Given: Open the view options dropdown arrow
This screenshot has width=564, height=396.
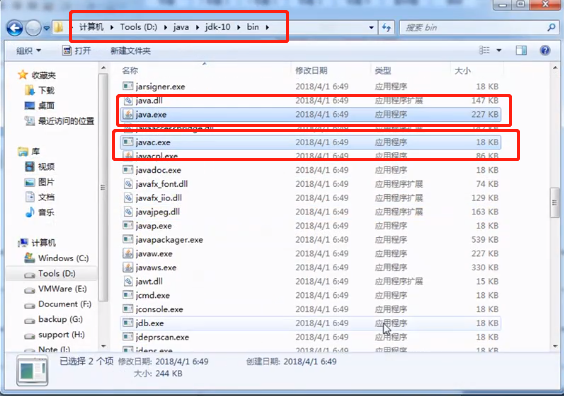Looking at the screenshot, I should coord(499,50).
